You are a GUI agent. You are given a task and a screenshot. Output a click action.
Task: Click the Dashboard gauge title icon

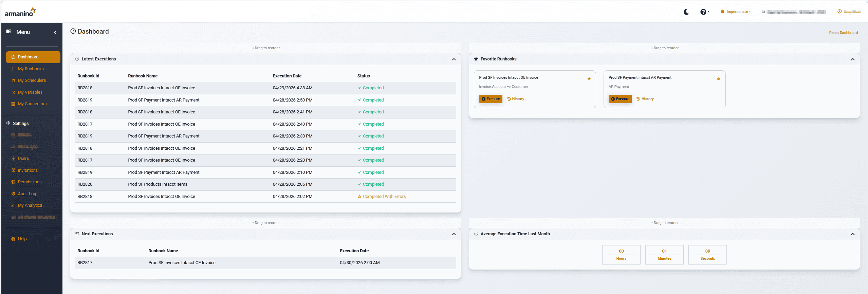coord(73,31)
